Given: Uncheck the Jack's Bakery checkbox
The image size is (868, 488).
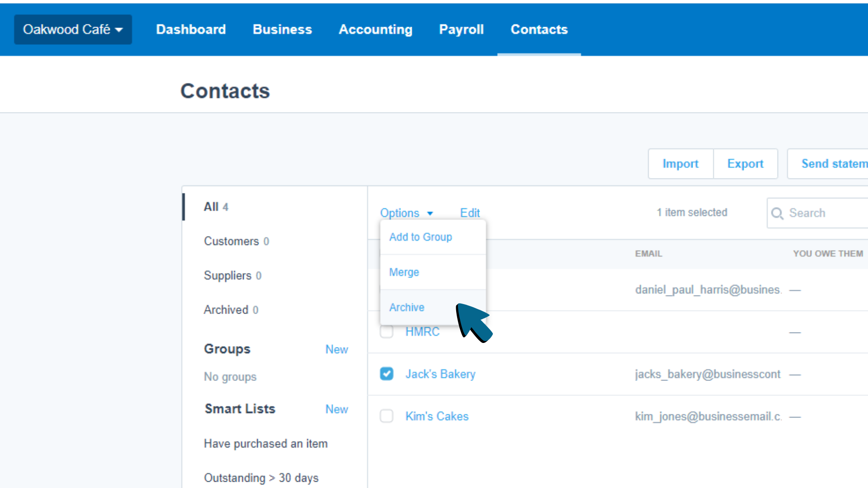Looking at the screenshot, I should click(387, 374).
